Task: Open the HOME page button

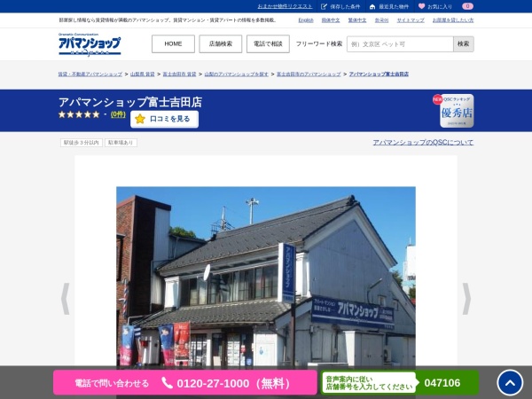Action: tap(173, 43)
